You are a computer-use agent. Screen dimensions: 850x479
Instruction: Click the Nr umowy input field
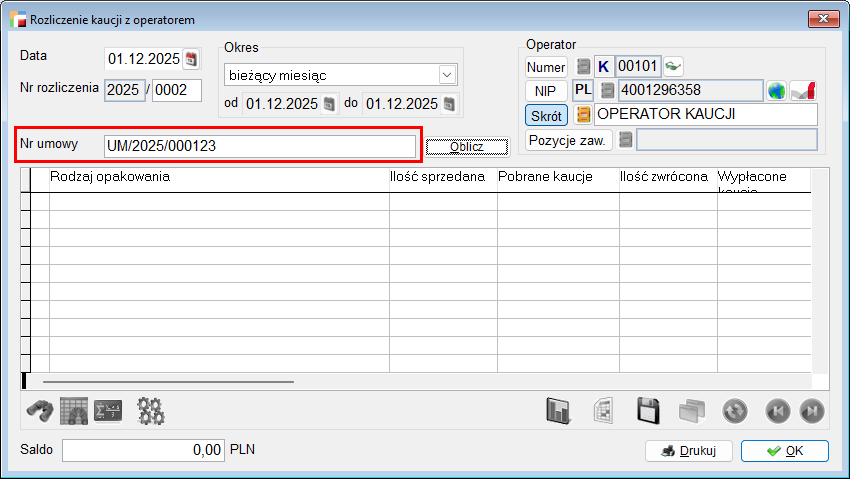pos(260,146)
